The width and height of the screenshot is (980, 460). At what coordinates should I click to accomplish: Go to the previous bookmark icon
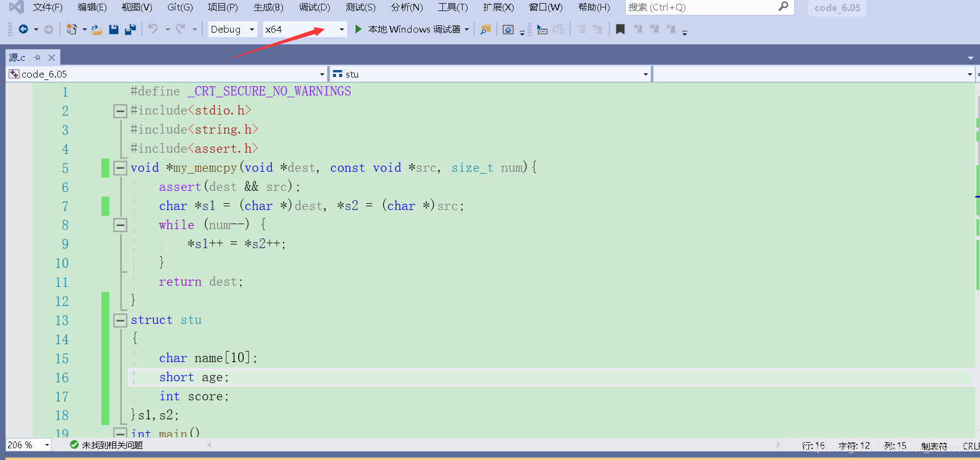coord(638,29)
